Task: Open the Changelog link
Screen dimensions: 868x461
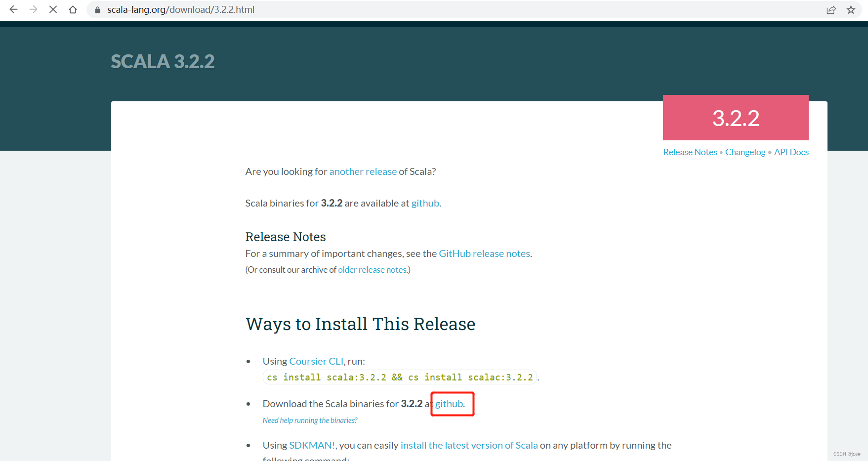Action: [x=745, y=152]
